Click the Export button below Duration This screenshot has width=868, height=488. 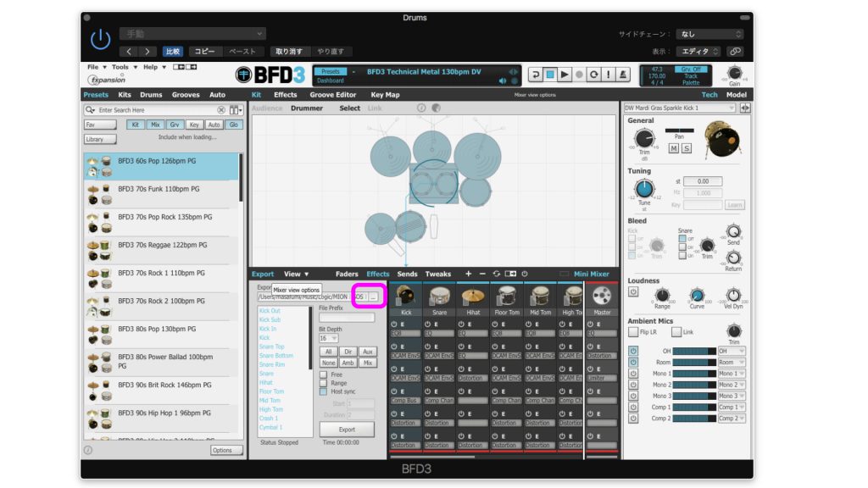(x=347, y=430)
